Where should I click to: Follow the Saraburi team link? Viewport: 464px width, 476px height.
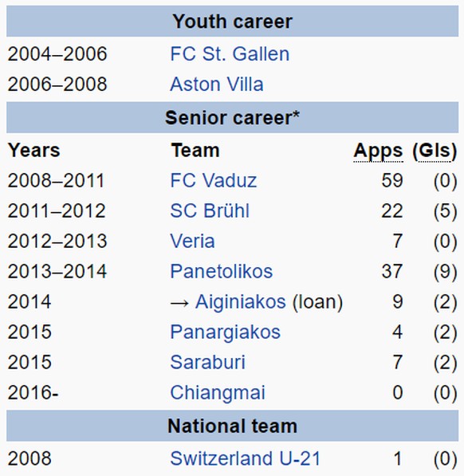click(x=207, y=362)
